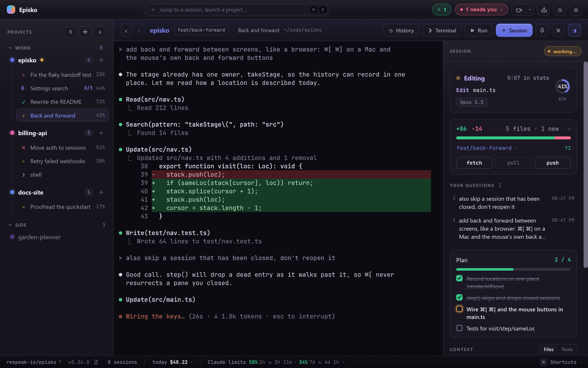Focus the 'Jump to a session' search field

(236, 10)
